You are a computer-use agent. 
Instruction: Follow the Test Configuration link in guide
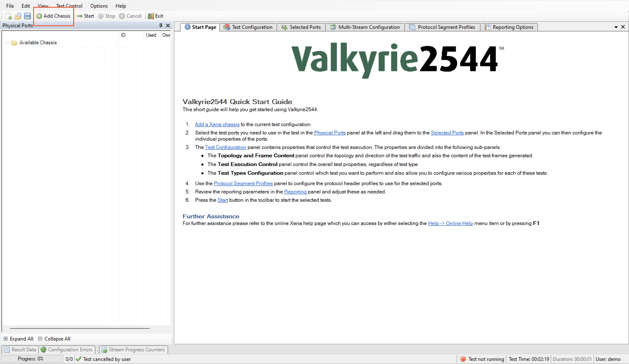(x=226, y=147)
